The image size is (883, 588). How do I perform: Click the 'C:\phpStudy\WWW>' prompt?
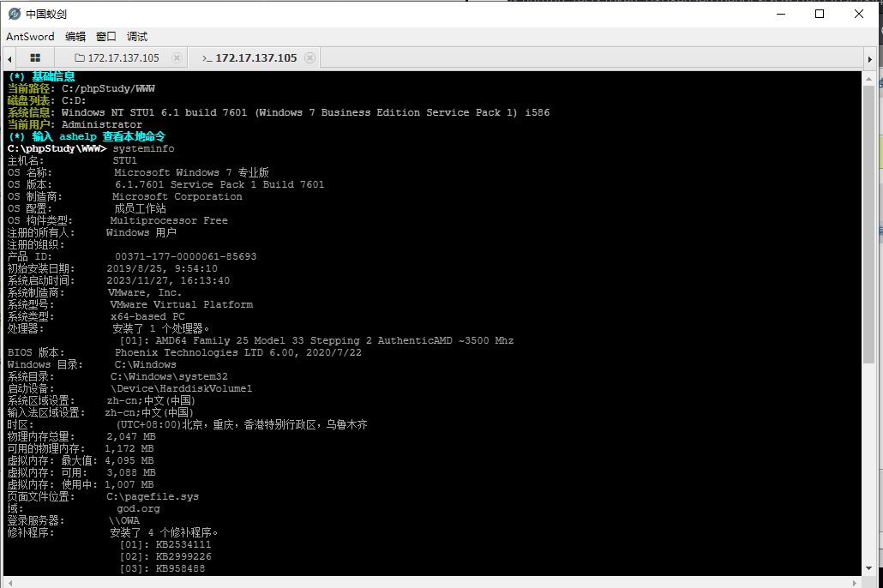pyautogui.click(x=57, y=148)
